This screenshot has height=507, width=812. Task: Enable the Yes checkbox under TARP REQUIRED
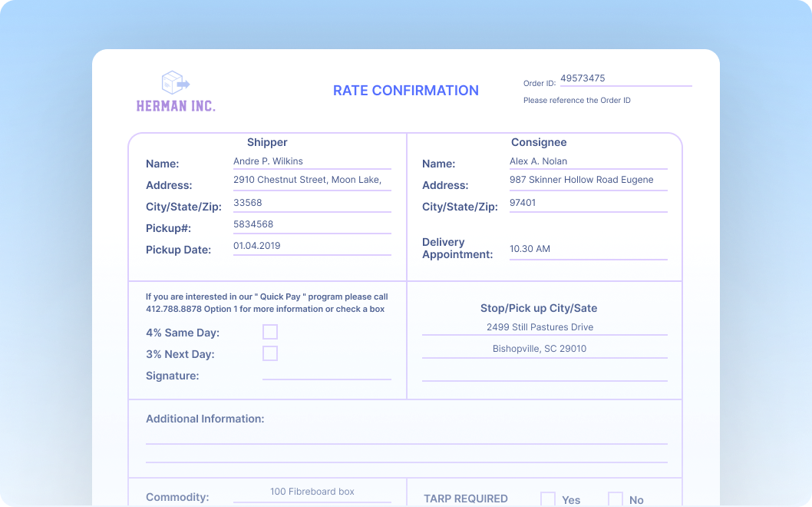pyautogui.click(x=548, y=499)
